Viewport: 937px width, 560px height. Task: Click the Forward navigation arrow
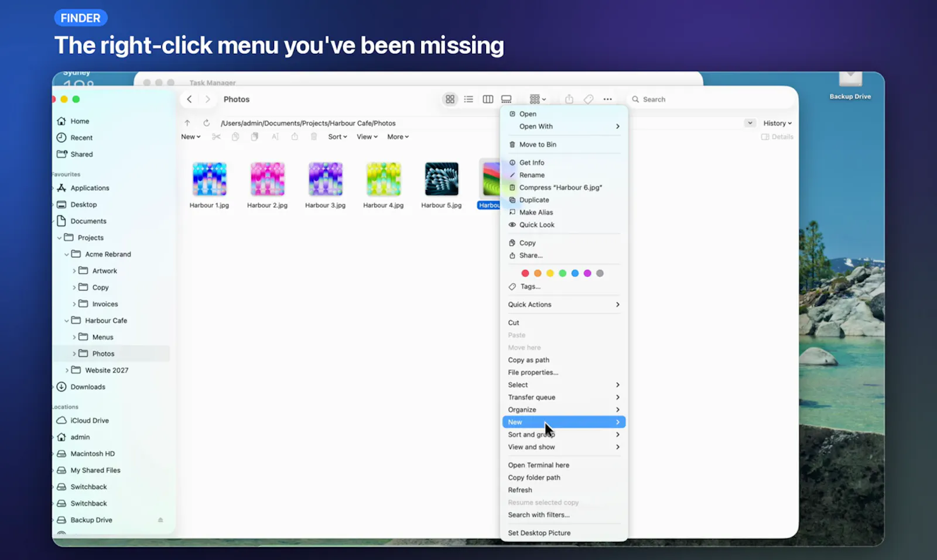(x=207, y=99)
